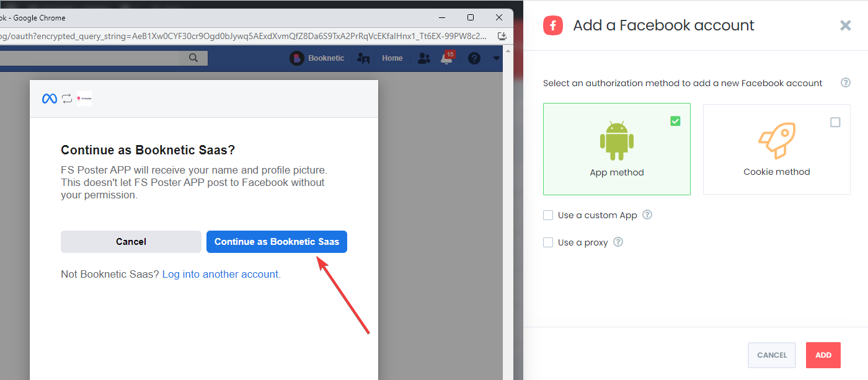Click the Meta logo in dialog header
This screenshot has width=868, height=380.
pos(50,98)
